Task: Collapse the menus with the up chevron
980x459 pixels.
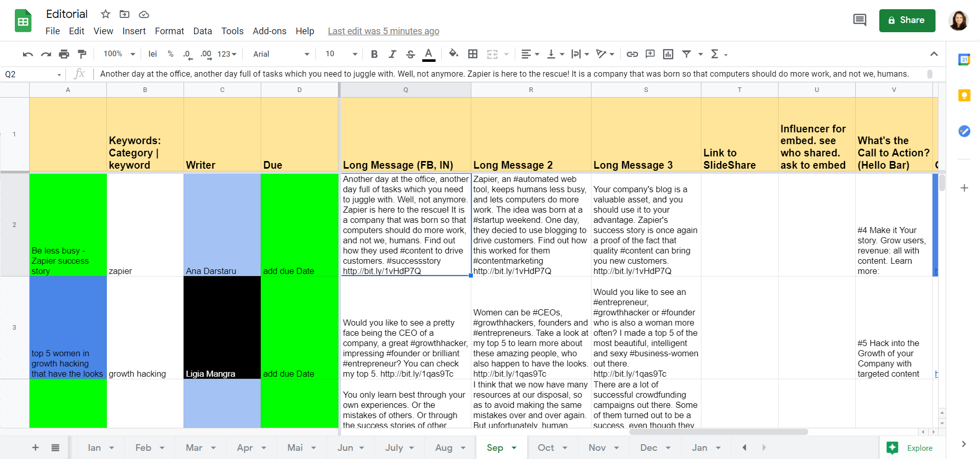Action: pyautogui.click(x=934, y=54)
